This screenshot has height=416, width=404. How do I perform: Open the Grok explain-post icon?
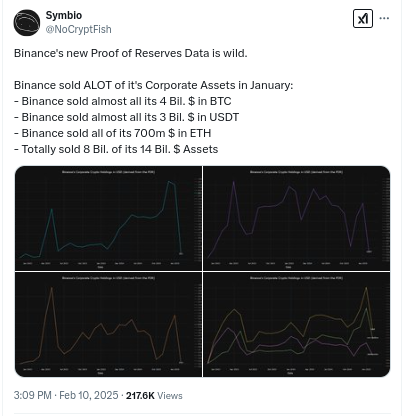[363, 18]
